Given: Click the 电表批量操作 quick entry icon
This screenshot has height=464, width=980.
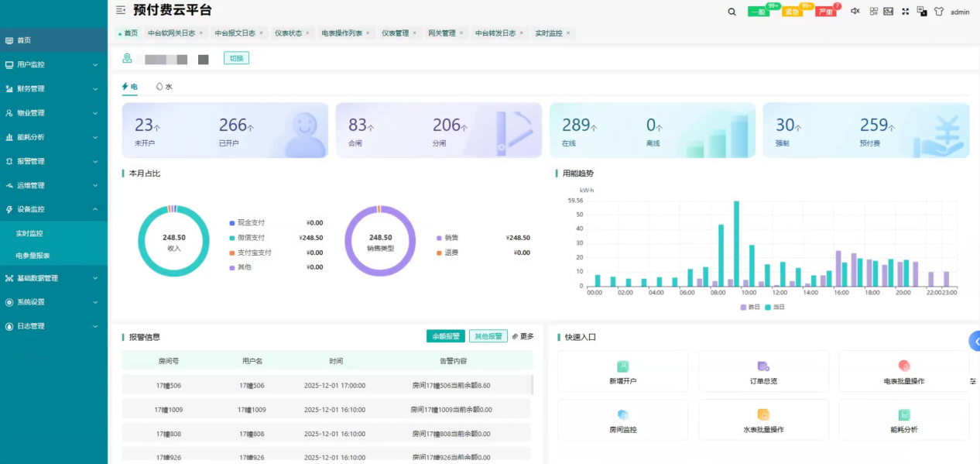Looking at the screenshot, I should pyautogui.click(x=903, y=366).
